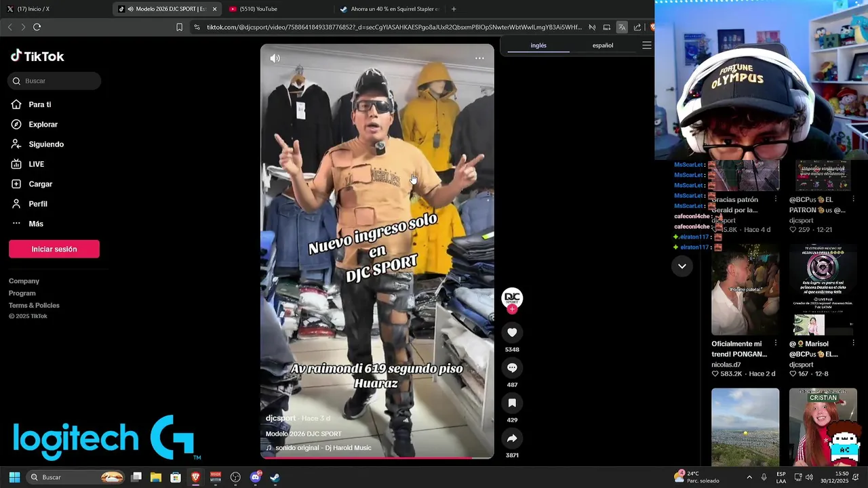Show hidden system tray icons
This screenshot has width=868, height=488.
pyautogui.click(x=749, y=477)
